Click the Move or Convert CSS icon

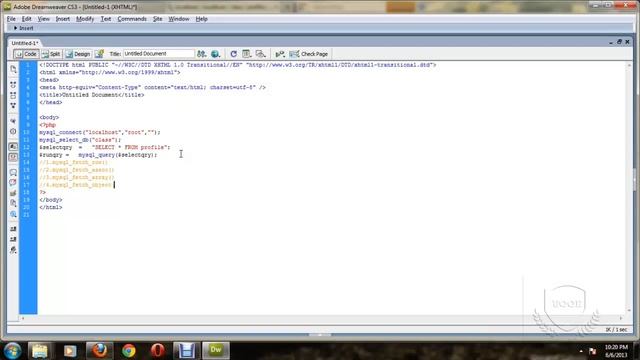click(13, 214)
